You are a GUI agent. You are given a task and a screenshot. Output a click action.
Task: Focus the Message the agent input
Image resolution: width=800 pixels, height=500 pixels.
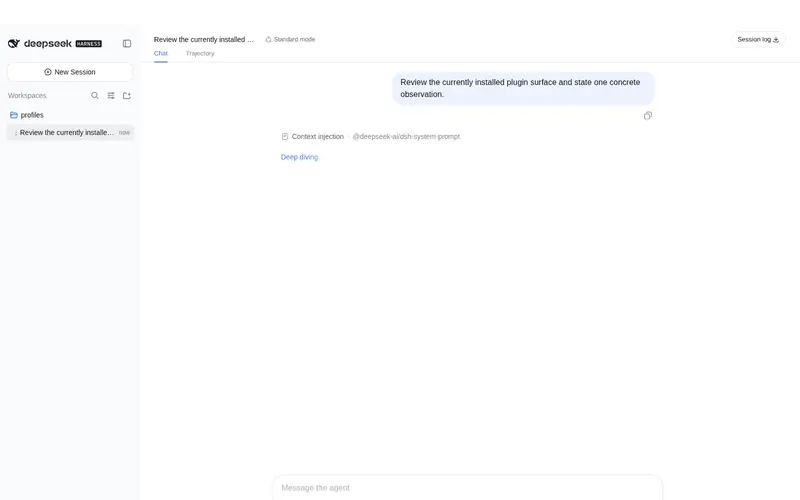pos(467,488)
